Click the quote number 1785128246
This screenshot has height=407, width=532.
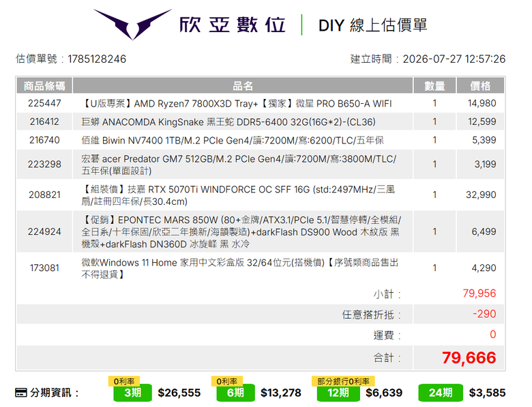coord(97,59)
